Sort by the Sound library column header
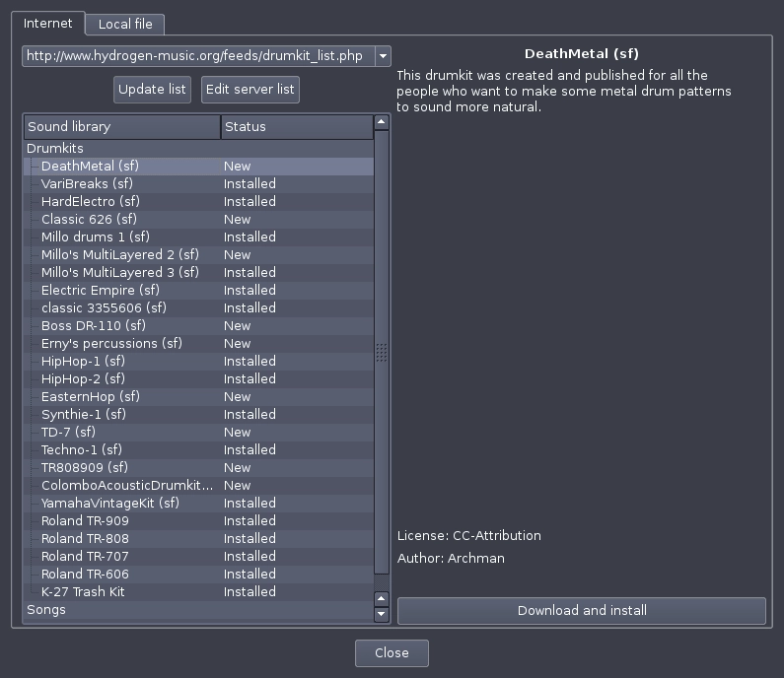The height and width of the screenshot is (678, 784). (x=122, y=127)
